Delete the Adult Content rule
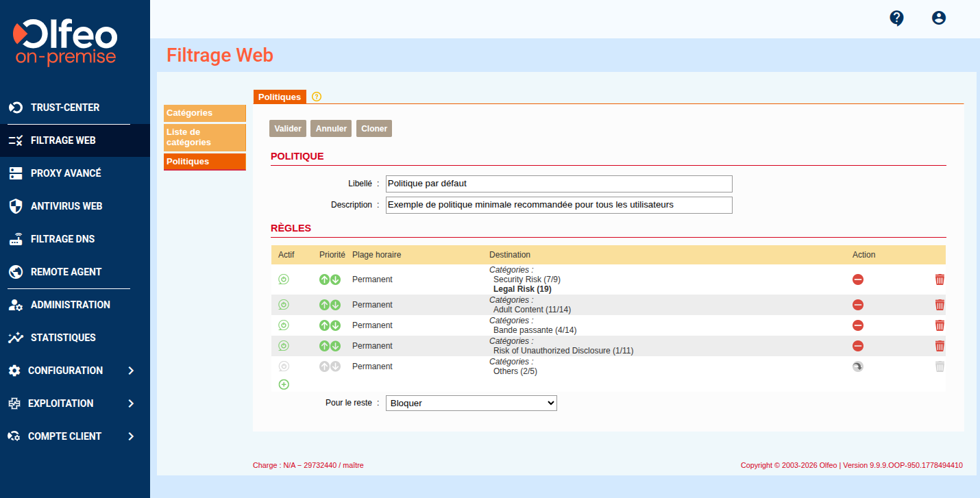The width and height of the screenshot is (980, 498). click(940, 305)
